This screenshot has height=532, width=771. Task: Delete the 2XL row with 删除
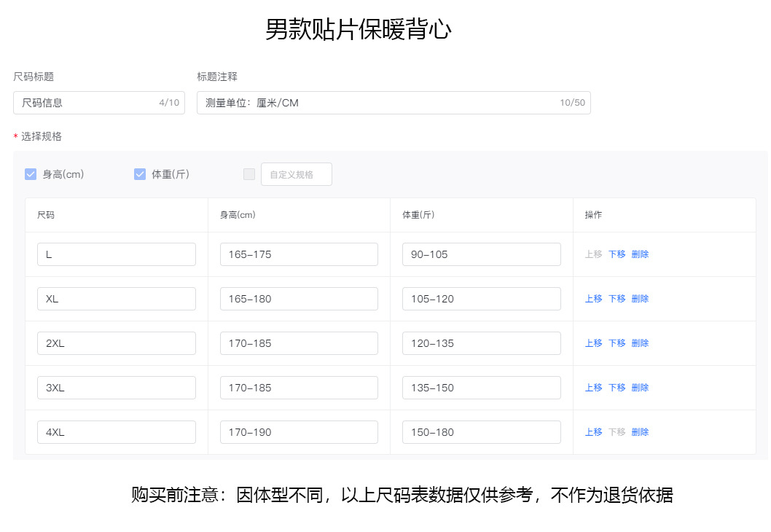(639, 343)
